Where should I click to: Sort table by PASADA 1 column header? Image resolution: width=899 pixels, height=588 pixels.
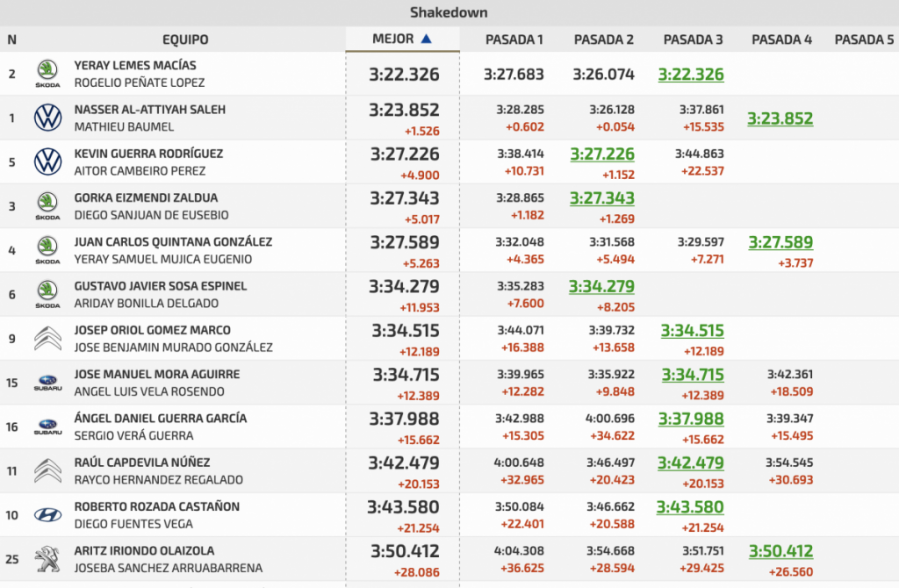pos(514,39)
